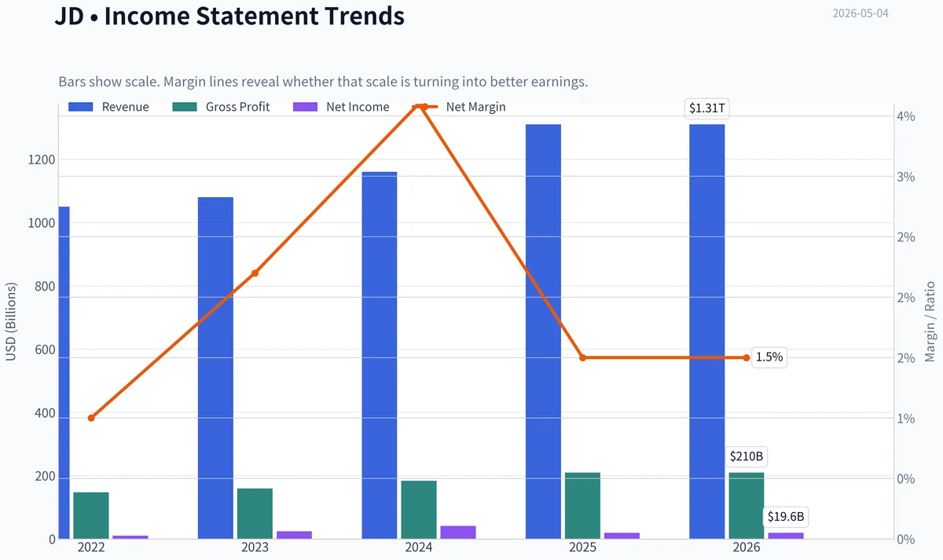This screenshot has width=943, height=560.
Task: Click the 1200 tick on left axis
Action: (x=41, y=160)
